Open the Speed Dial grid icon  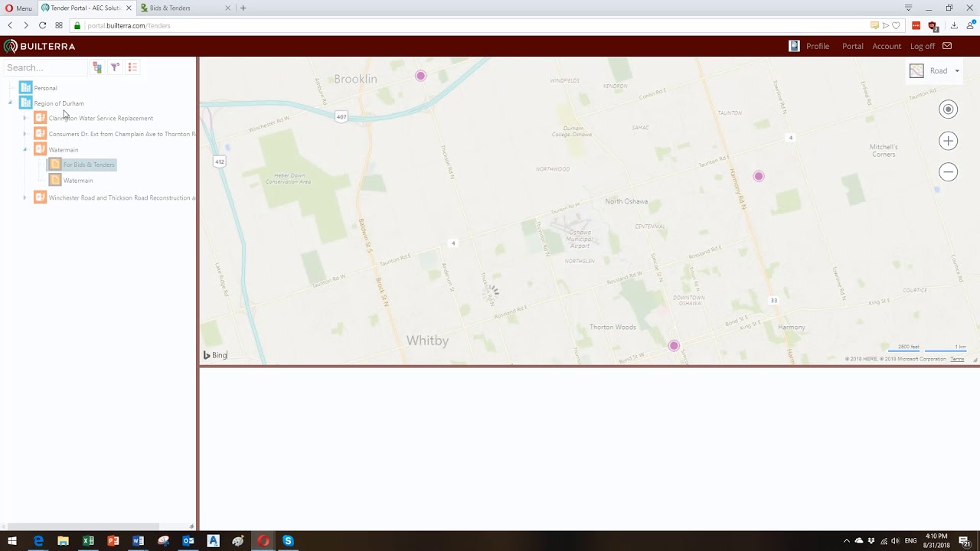tap(59, 25)
